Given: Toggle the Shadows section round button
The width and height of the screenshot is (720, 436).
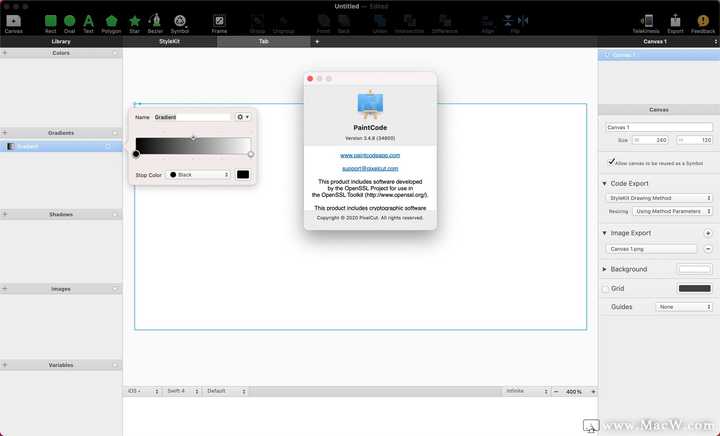Looking at the screenshot, I should 115,214.
